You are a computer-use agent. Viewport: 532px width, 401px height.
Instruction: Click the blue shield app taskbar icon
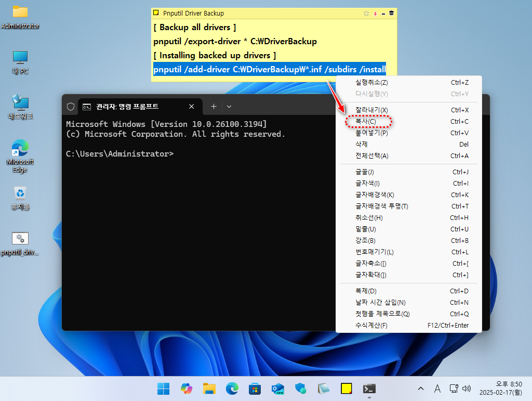click(x=301, y=389)
